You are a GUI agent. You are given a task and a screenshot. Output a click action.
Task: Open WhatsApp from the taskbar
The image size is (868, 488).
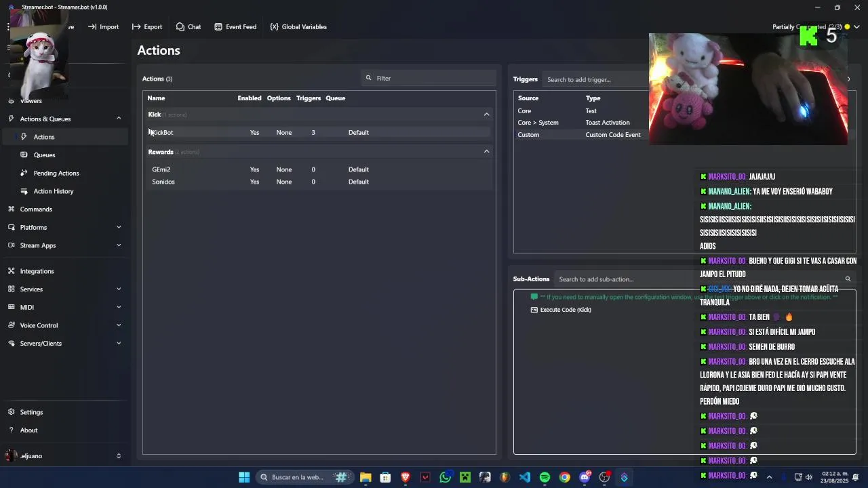click(445, 477)
